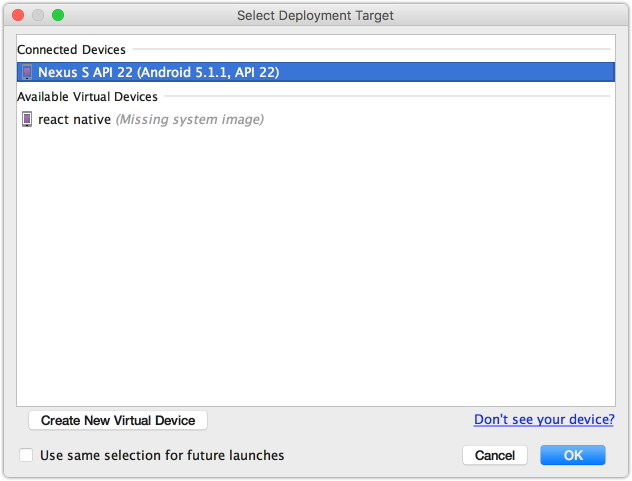Enable Use same selection for future launches
Image resolution: width=632 pixels, height=481 pixels.
[x=26, y=455]
